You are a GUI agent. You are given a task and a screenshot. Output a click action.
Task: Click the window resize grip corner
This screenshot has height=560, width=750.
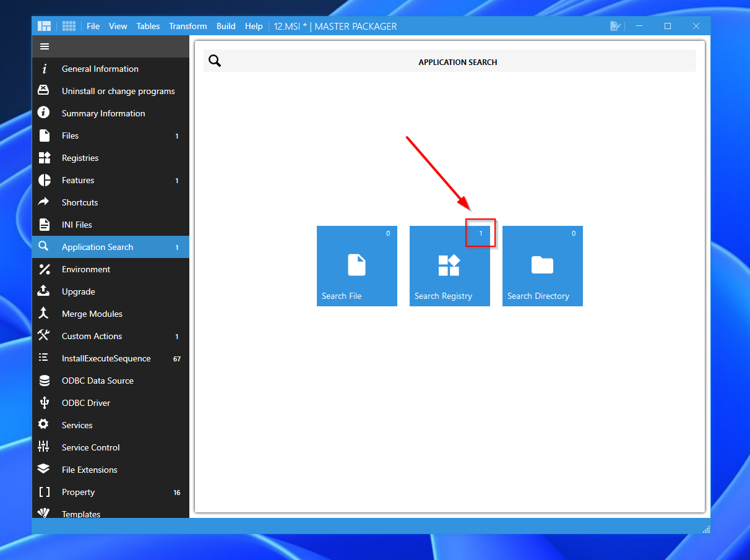click(706, 530)
